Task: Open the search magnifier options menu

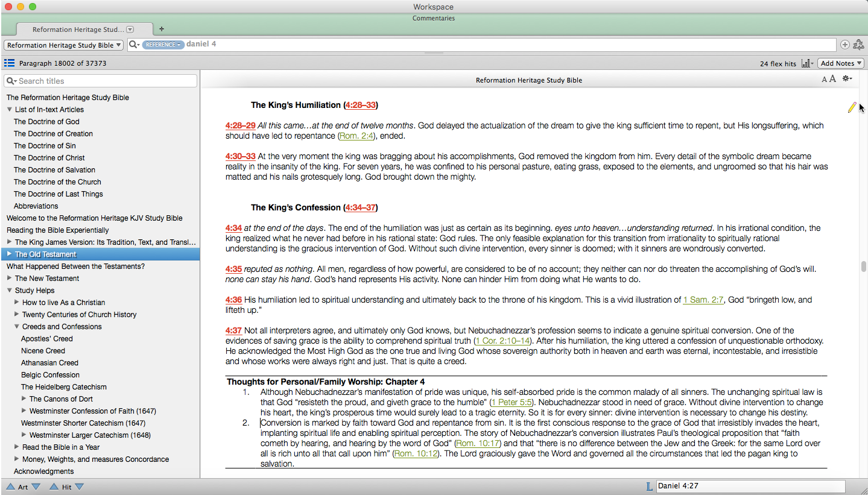Action: point(133,45)
